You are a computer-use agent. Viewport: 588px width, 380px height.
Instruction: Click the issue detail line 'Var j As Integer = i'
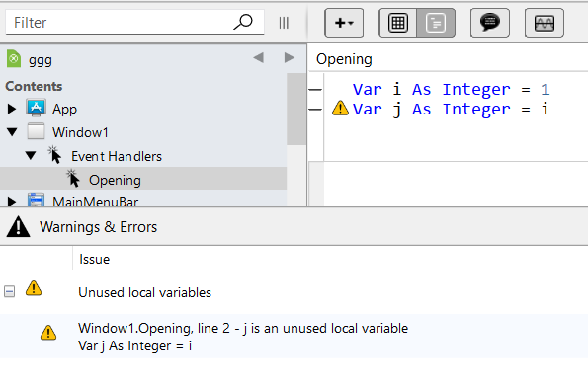coord(135,345)
